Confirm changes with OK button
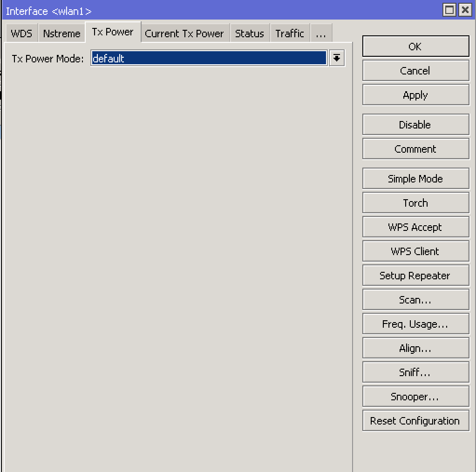Viewport: 476px width, 472px height. [x=415, y=46]
